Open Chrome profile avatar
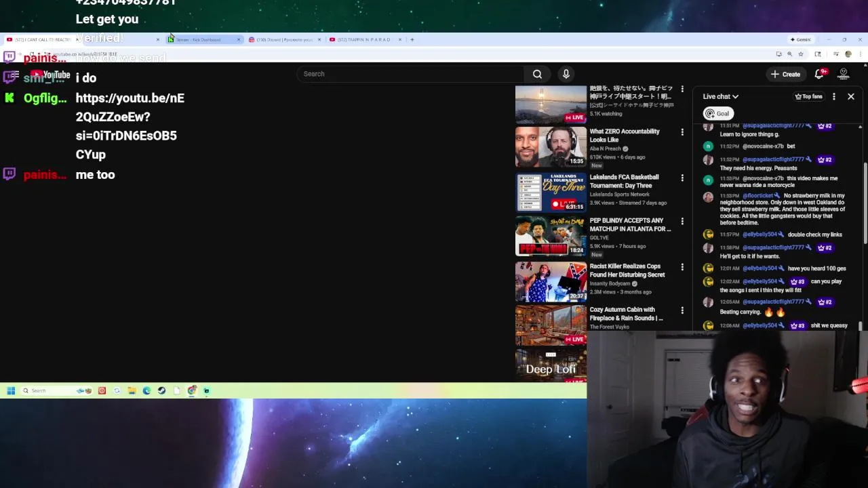868x488 pixels. [x=848, y=54]
